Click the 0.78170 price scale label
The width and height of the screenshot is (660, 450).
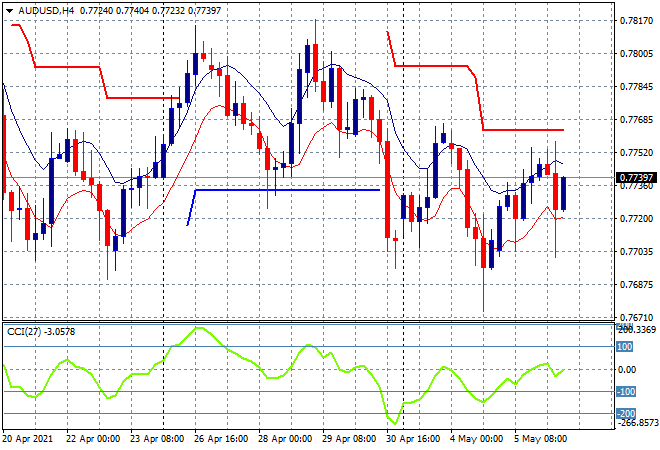pos(636,21)
